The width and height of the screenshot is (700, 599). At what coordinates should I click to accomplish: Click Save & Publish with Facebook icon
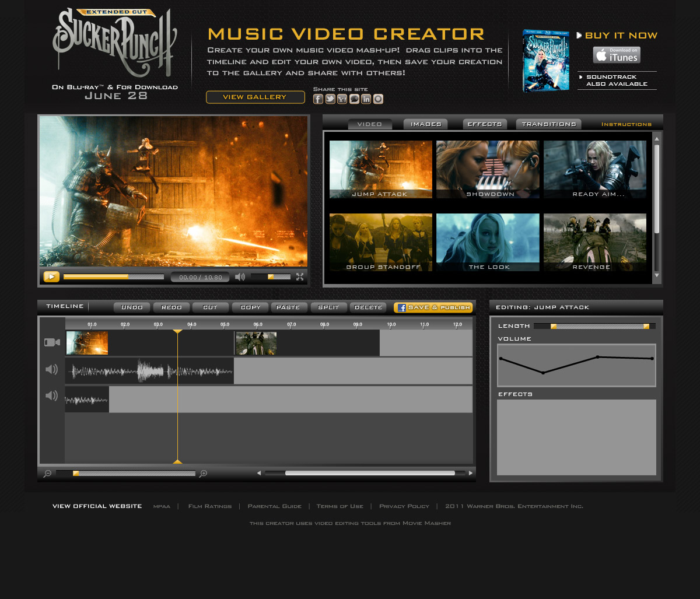(433, 307)
